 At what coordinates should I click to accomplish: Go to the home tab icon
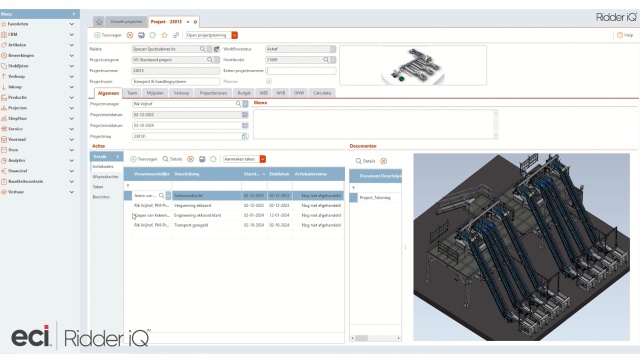(99, 22)
